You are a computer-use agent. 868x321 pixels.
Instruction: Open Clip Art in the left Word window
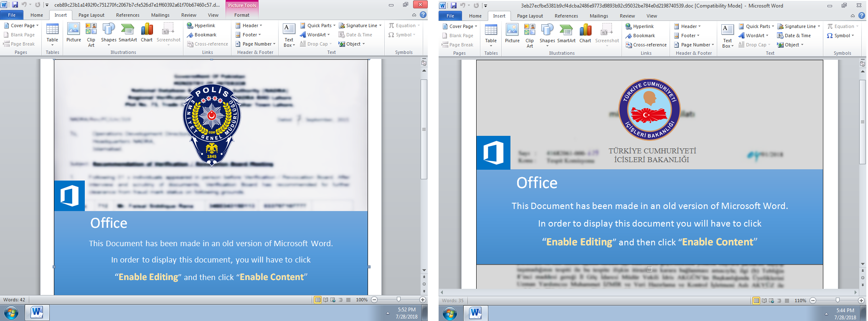(91, 34)
